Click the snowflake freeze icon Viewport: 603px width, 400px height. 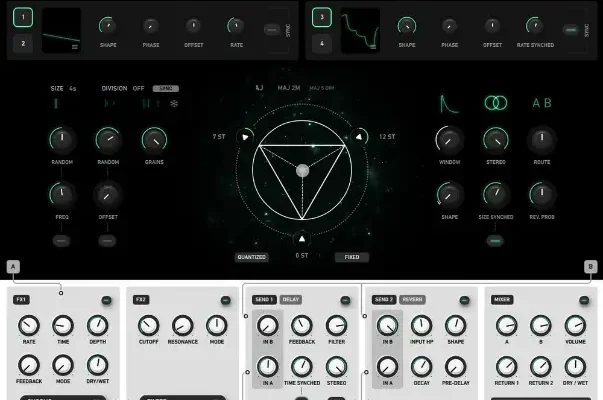174,102
